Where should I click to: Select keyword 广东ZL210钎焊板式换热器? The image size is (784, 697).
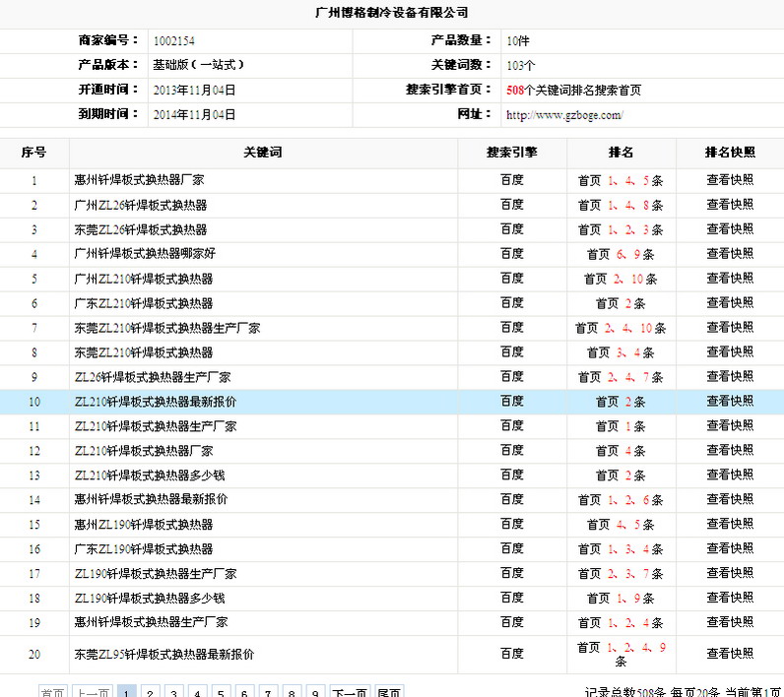tap(144, 303)
